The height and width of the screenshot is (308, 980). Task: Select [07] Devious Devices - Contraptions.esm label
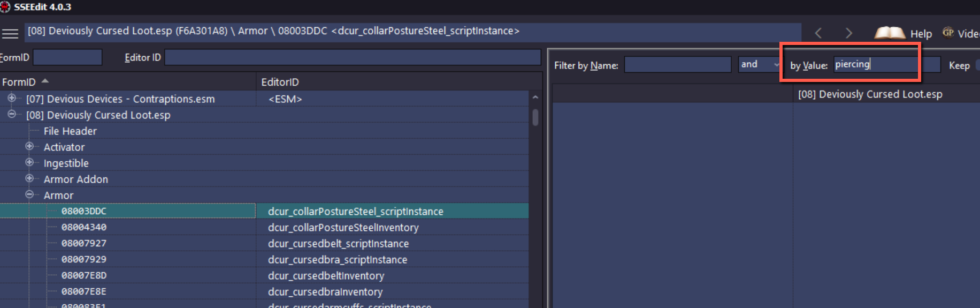click(120, 99)
